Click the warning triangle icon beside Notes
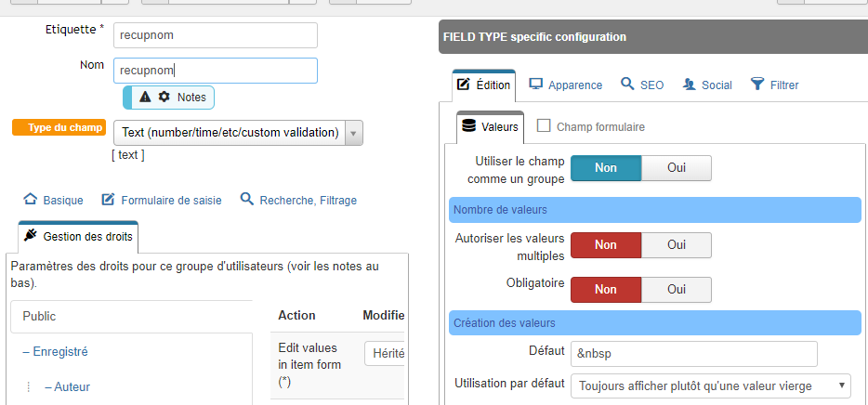This screenshot has width=868, height=405. tap(145, 98)
